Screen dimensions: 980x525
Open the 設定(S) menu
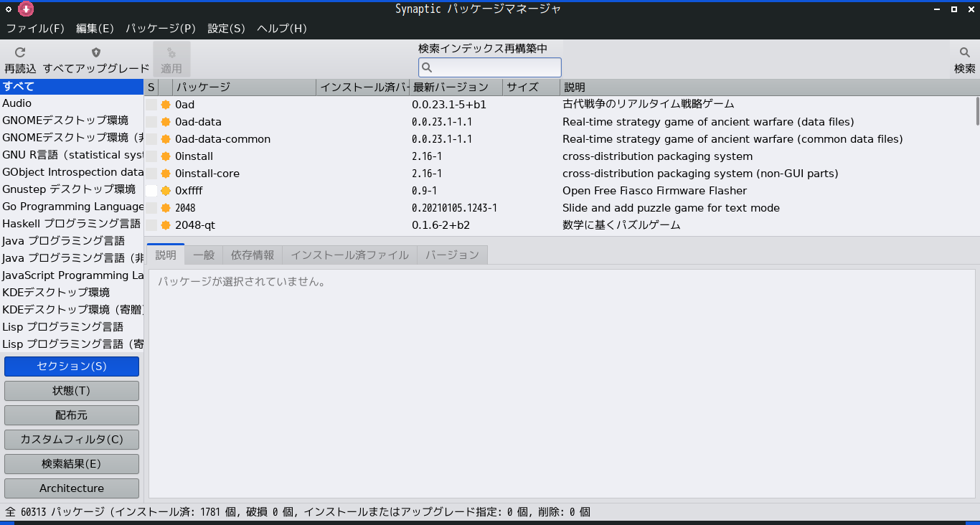pyautogui.click(x=226, y=29)
